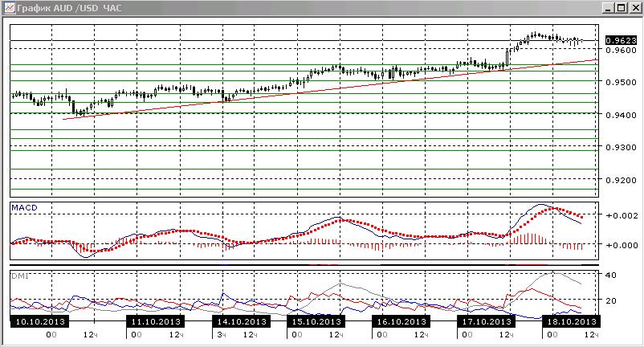Click the 17.10.2013 date marker

487,321
